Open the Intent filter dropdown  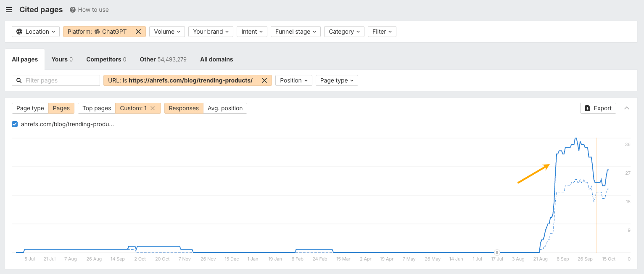tap(252, 32)
